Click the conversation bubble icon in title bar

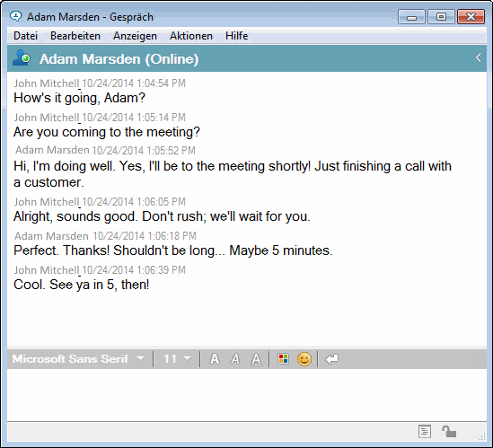(16, 16)
